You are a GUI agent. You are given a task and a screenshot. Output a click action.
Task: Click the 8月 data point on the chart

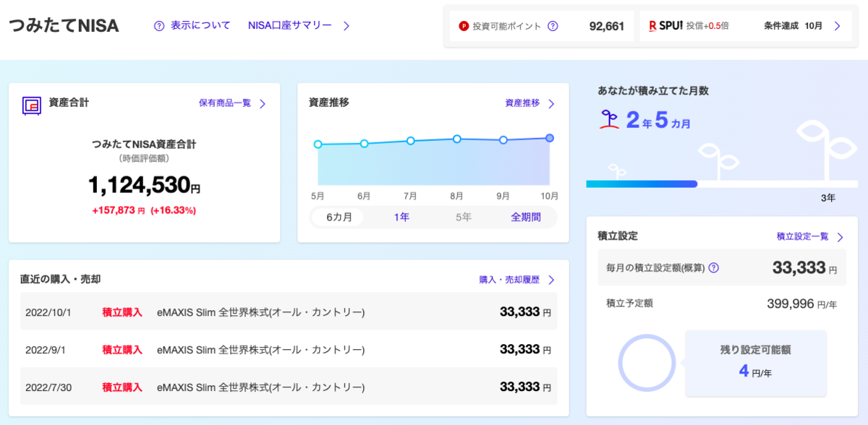click(457, 139)
